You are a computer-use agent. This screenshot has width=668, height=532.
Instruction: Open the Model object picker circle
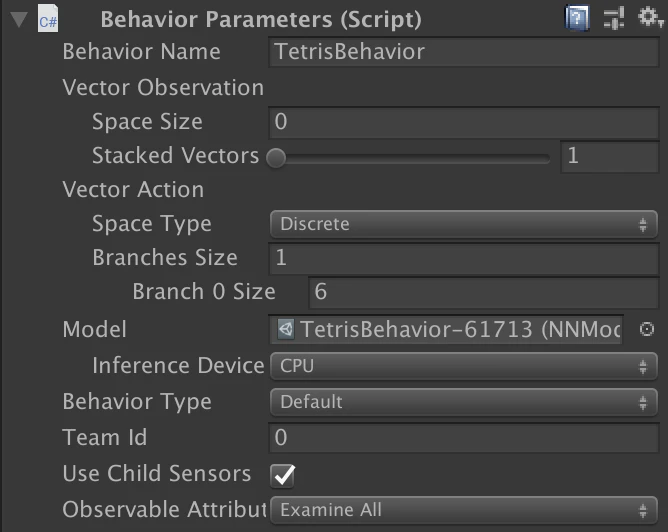[x=647, y=329]
